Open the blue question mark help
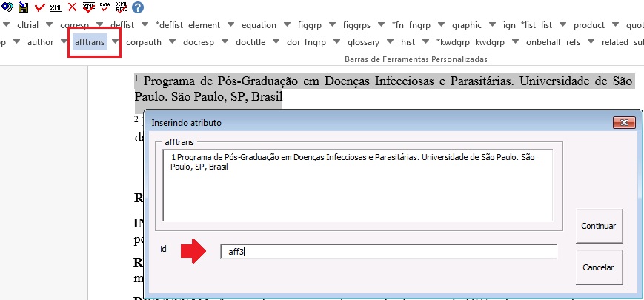 click(x=137, y=7)
